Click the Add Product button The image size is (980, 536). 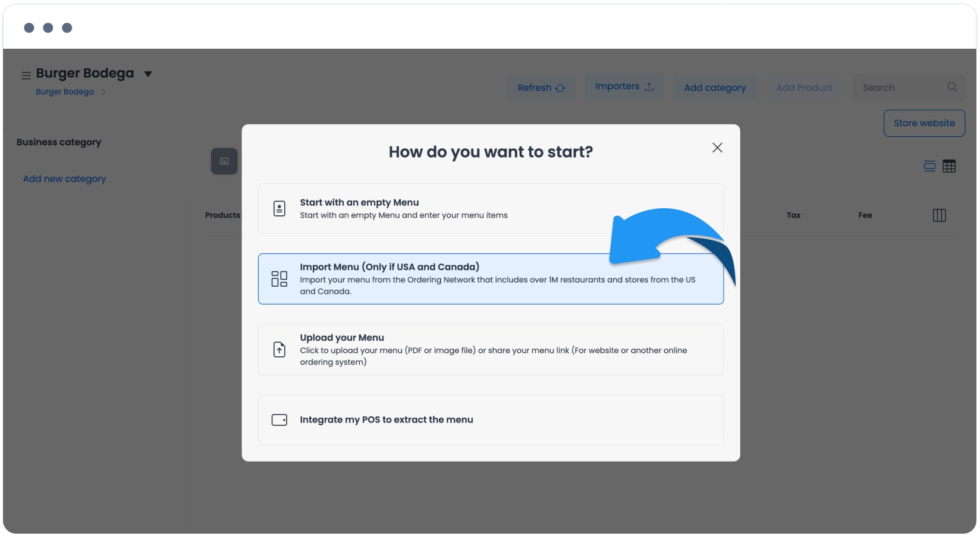pyautogui.click(x=804, y=88)
